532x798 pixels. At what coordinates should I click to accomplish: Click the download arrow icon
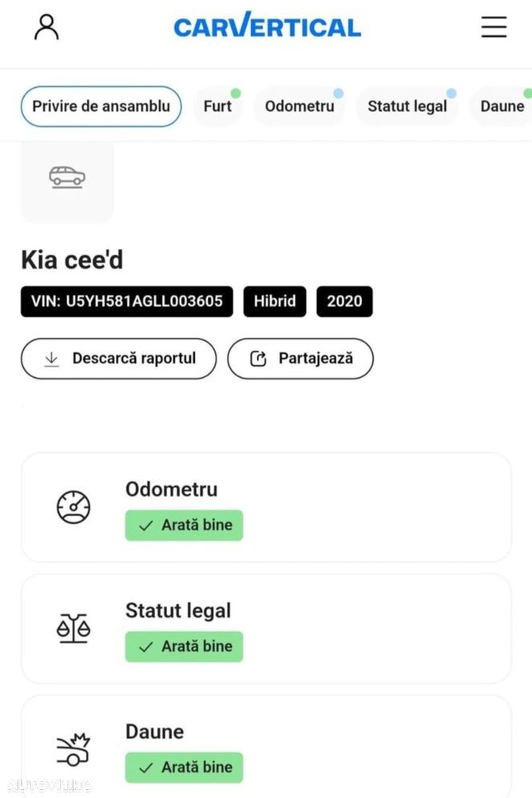coord(52,359)
